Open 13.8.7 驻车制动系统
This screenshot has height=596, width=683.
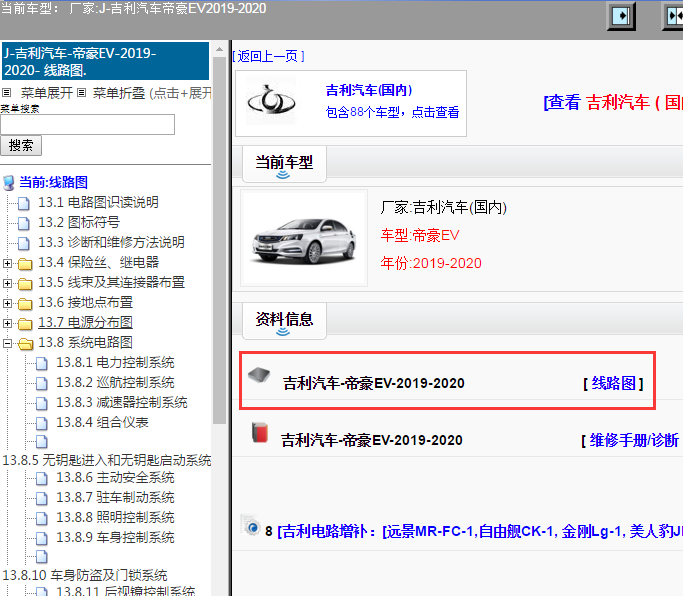(115, 498)
